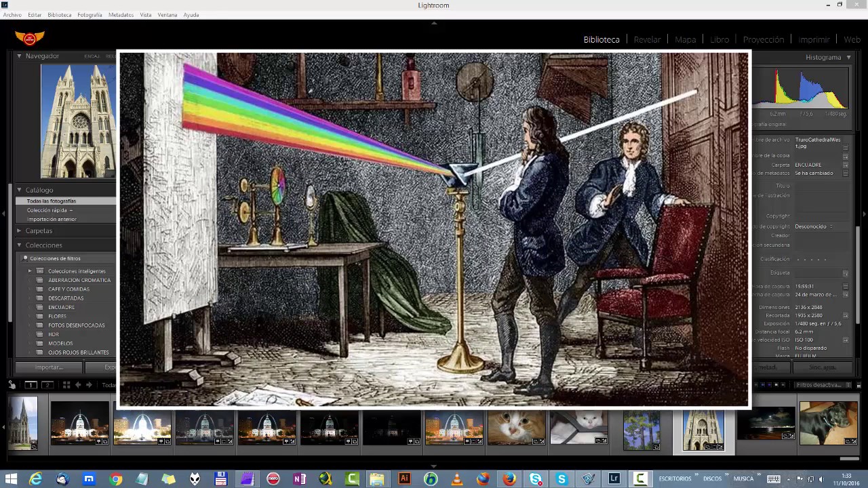Open VLC media player from the taskbar
Screen dimensions: 868x488
point(457,479)
